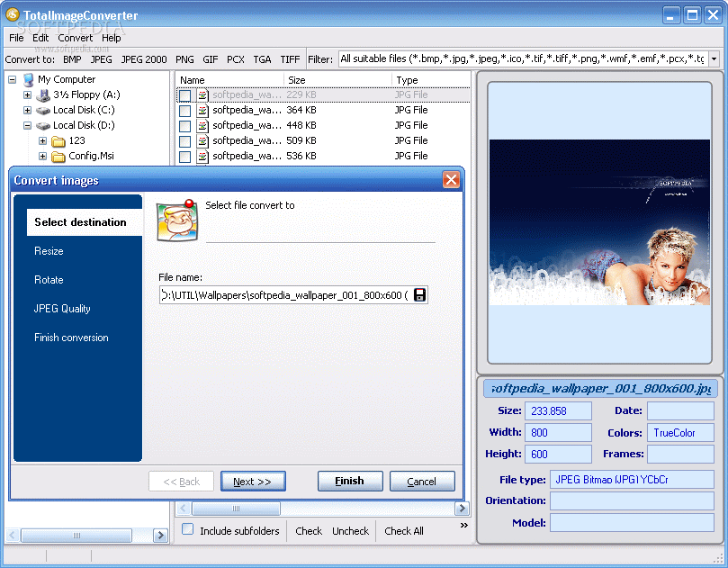728x568 pixels.
Task: Click the Check toolbar button
Action: tap(309, 531)
